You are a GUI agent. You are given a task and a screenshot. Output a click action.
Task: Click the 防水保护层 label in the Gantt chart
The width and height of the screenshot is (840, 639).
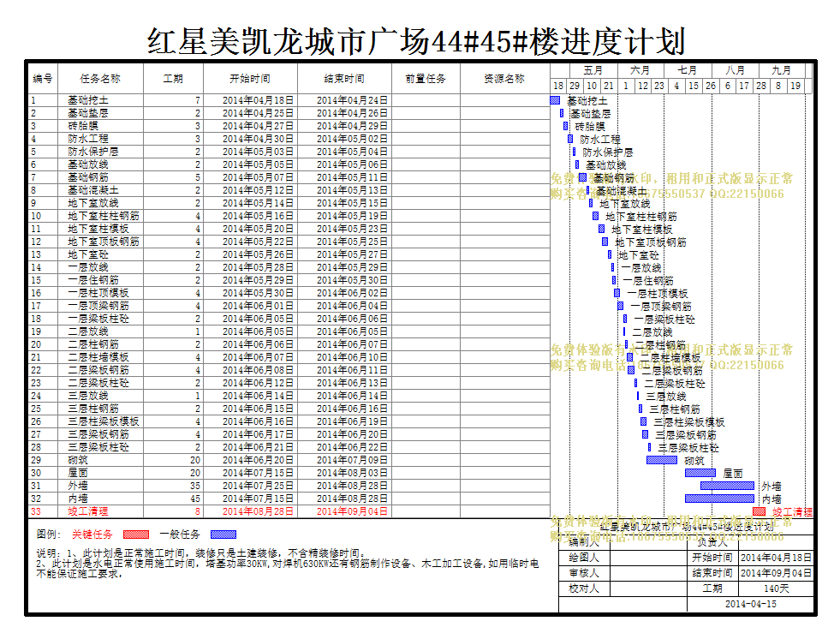[608, 152]
